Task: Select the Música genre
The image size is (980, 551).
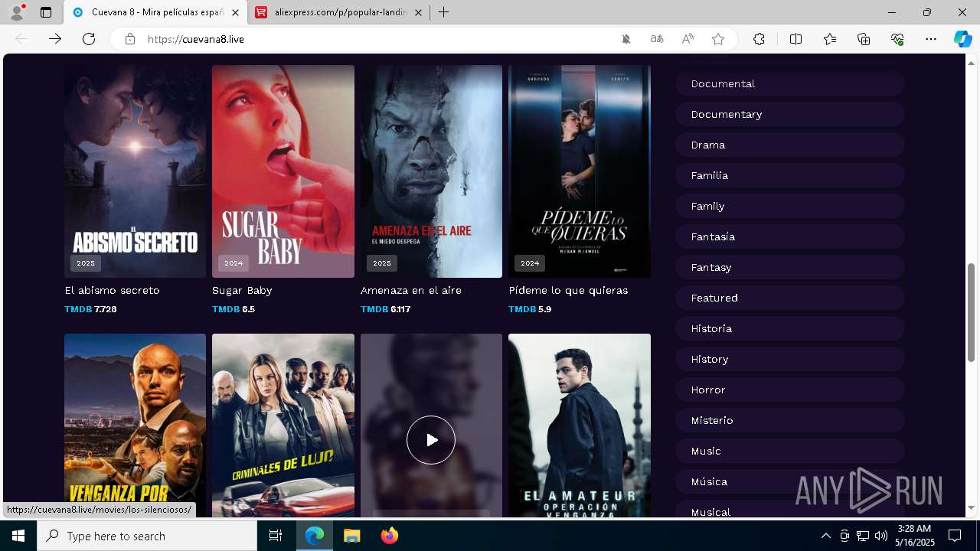Action: (790, 481)
